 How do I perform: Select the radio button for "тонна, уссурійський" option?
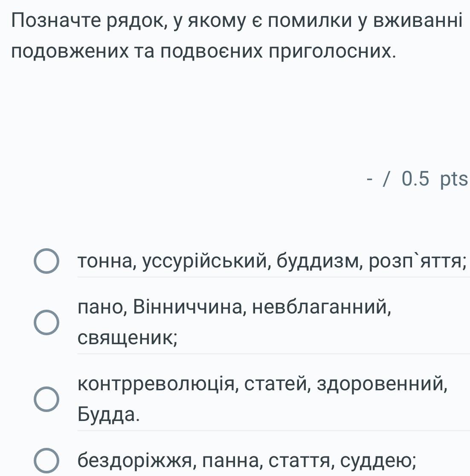point(46,261)
